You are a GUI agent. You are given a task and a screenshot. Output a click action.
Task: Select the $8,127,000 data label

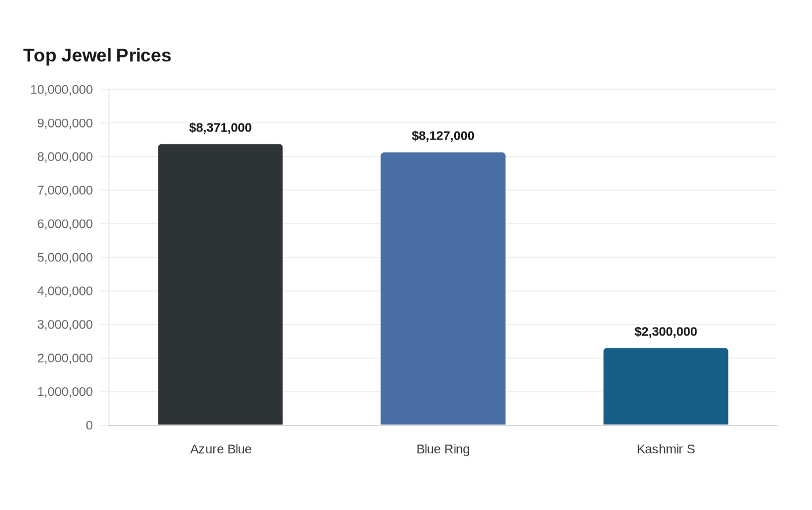point(443,136)
